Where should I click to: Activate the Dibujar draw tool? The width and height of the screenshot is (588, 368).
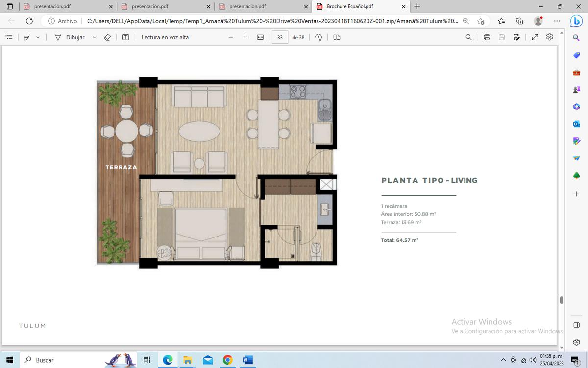click(69, 37)
